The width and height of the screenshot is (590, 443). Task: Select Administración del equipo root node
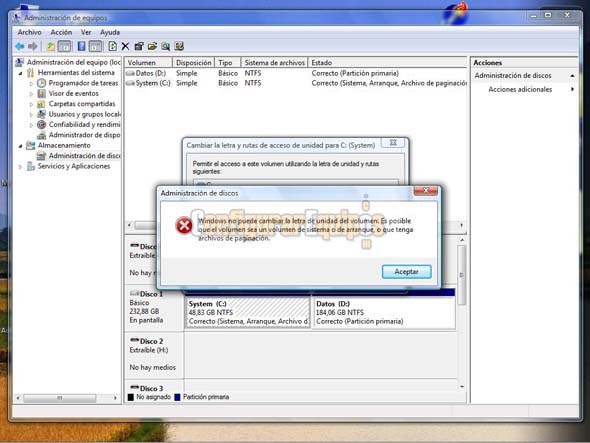(73, 62)
